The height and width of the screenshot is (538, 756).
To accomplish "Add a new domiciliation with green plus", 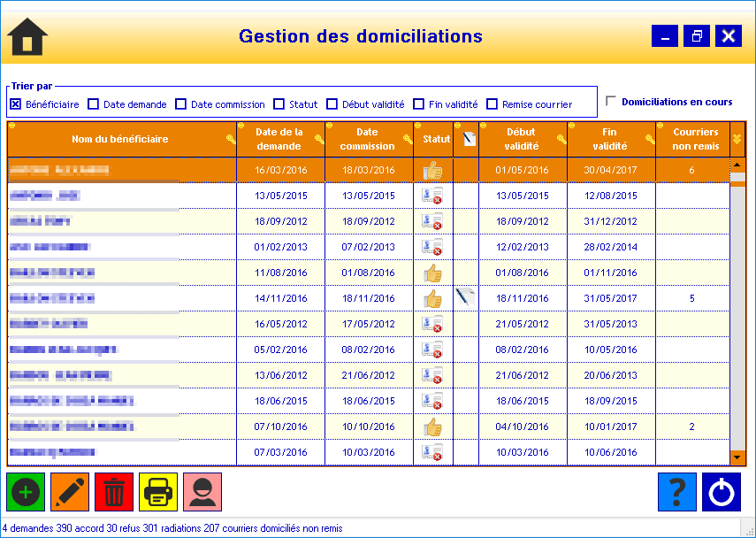I will [x=26, y=492].
